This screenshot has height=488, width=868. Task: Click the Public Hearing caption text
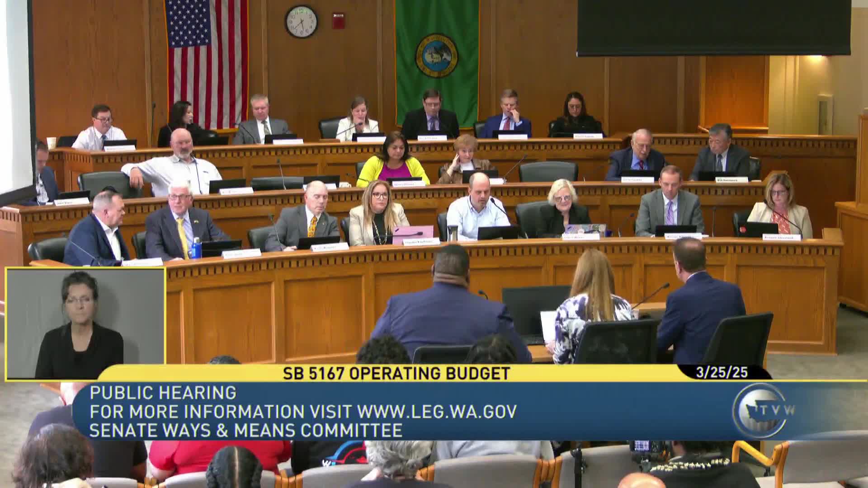(x=163, y=393)
